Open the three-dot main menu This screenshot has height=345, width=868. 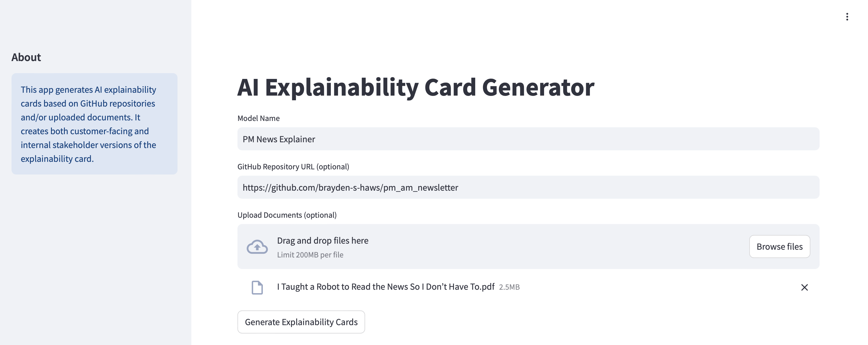(x=847, y=17)
